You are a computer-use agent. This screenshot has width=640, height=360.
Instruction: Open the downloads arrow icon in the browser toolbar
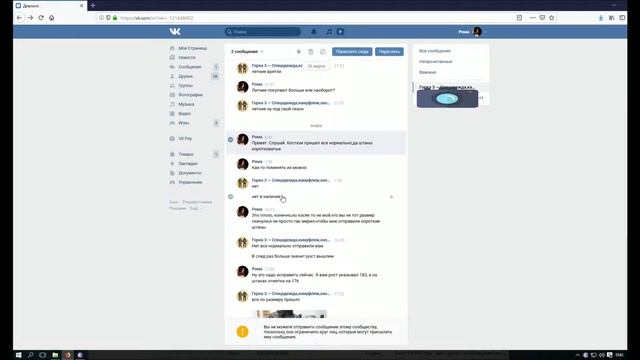pyautogui.click(x=601, y=18)
